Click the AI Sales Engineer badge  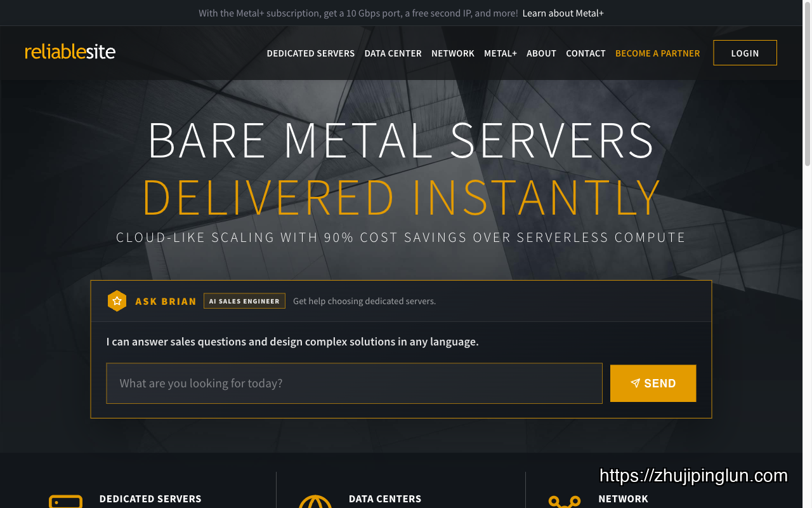coord(244,301)
